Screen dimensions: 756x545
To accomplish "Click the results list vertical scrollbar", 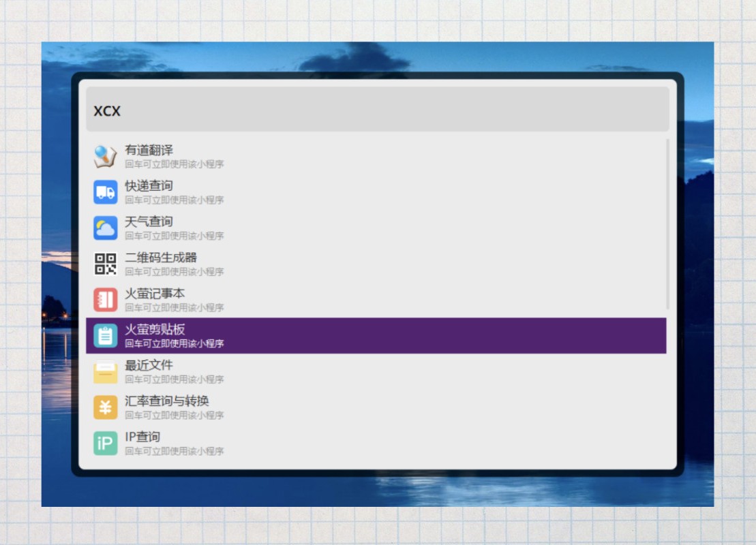I will pyautogui.click(x=668, y=224).
